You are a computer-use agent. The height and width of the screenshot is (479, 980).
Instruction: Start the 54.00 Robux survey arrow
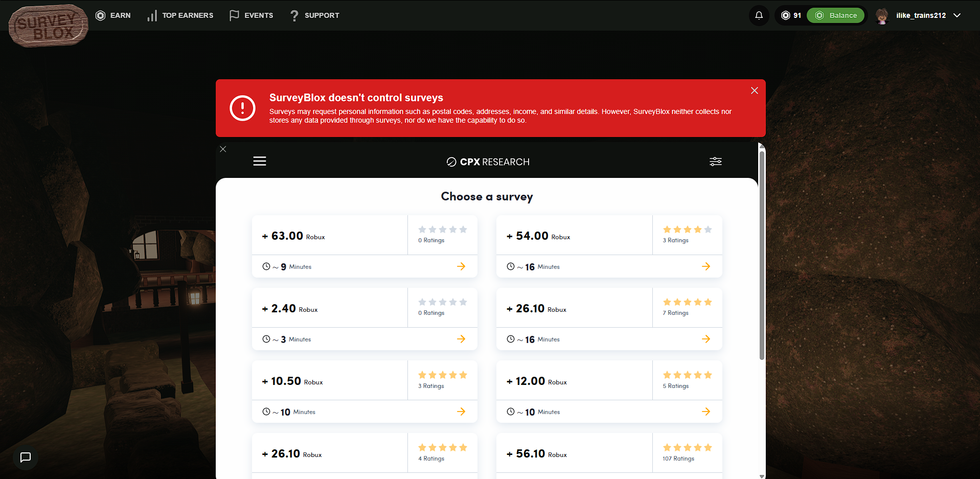(706, 266)
